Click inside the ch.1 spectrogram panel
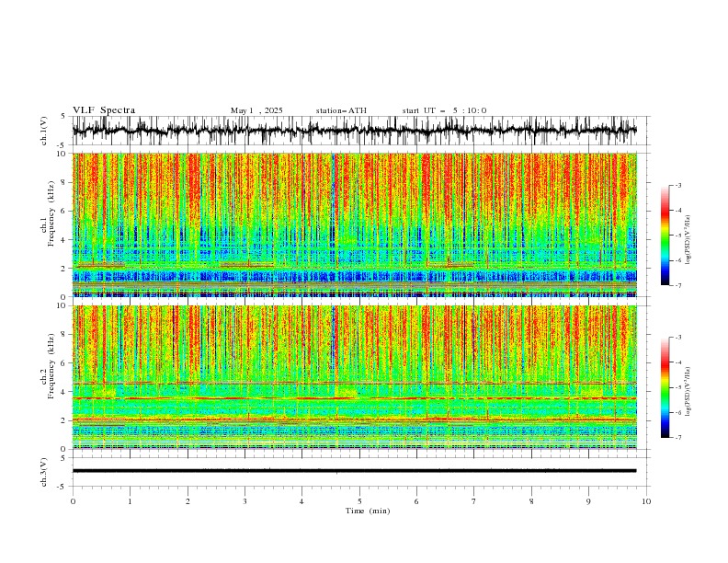 coord(355,224)
